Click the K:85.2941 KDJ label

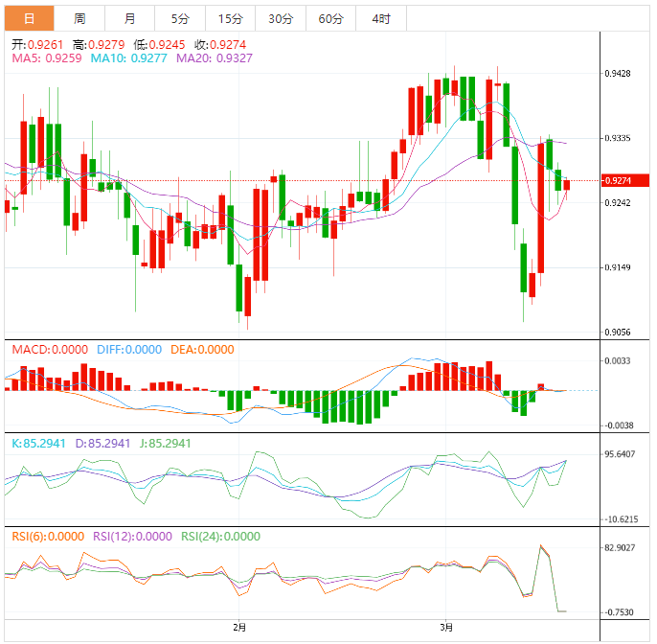(38, 444)
